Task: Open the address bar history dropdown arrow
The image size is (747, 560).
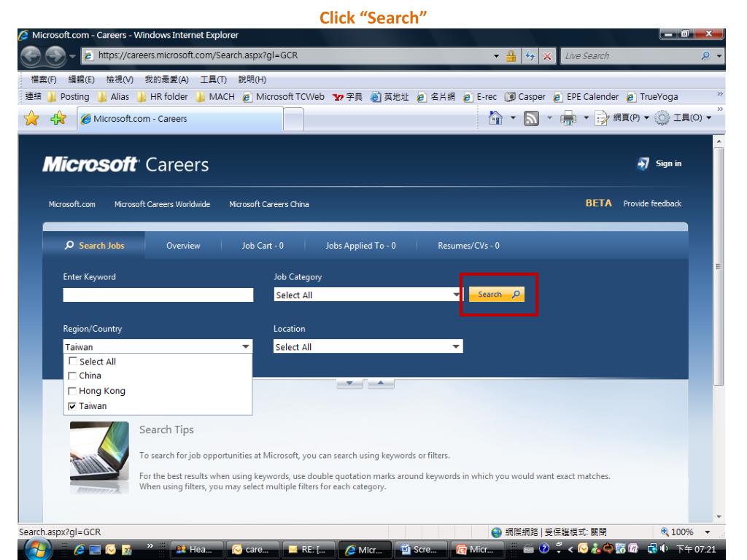Action: (496, 55)
